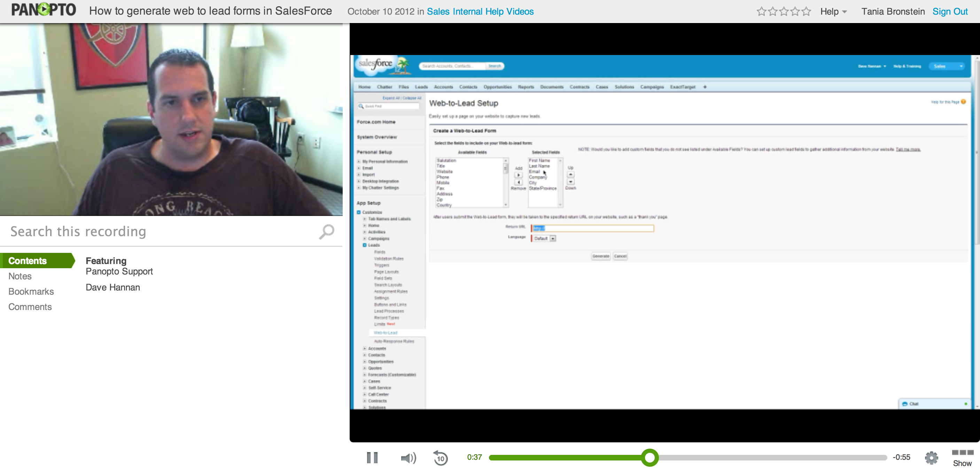Click the Salesforce screen capture video
The image size is (980, 473).
tap(662, 232)
